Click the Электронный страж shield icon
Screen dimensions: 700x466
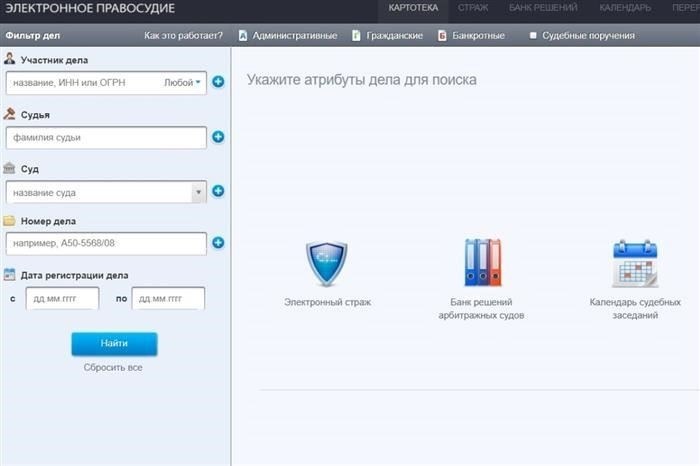(326, 264)
